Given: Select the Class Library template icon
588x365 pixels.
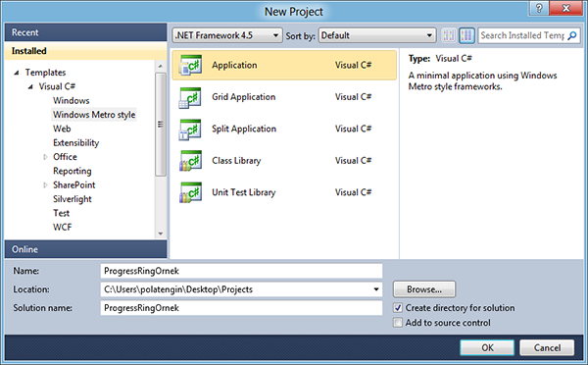Looking at the screenshot, I should pyautogui.click(x=190, y=161).
